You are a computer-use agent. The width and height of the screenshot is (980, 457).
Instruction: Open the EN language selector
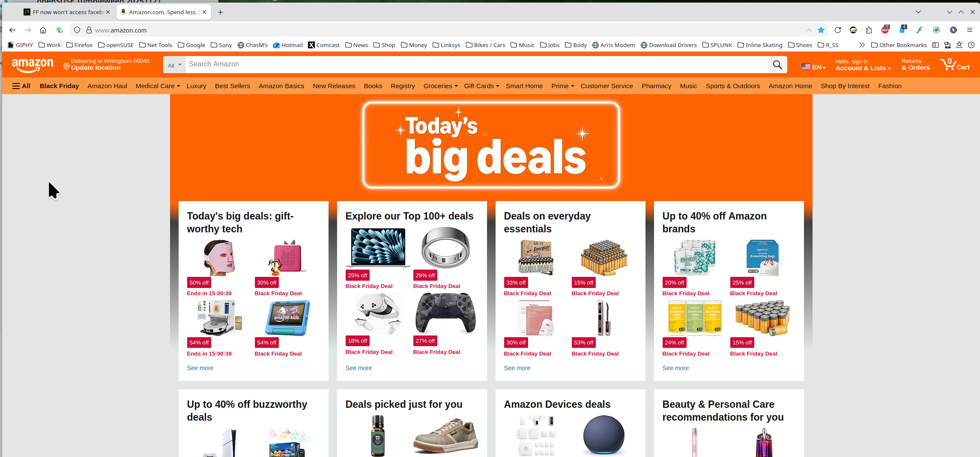click(x=813, y=67)
